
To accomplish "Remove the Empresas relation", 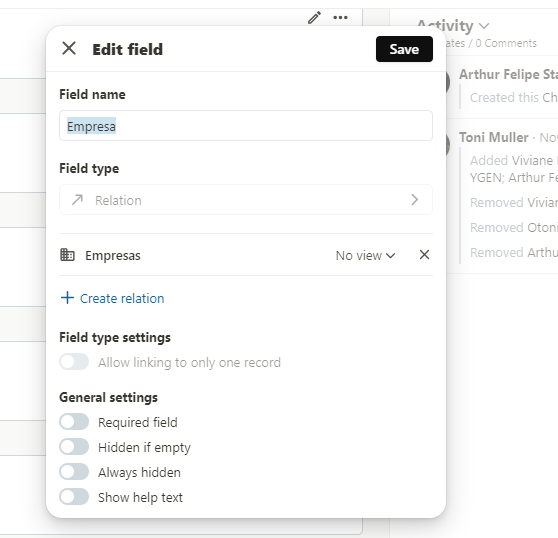I will click(424, 255).
